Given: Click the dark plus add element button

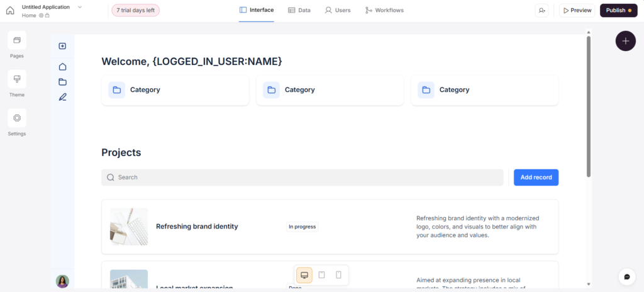Looking at the screenshot, I should click(x=625, y=41).
